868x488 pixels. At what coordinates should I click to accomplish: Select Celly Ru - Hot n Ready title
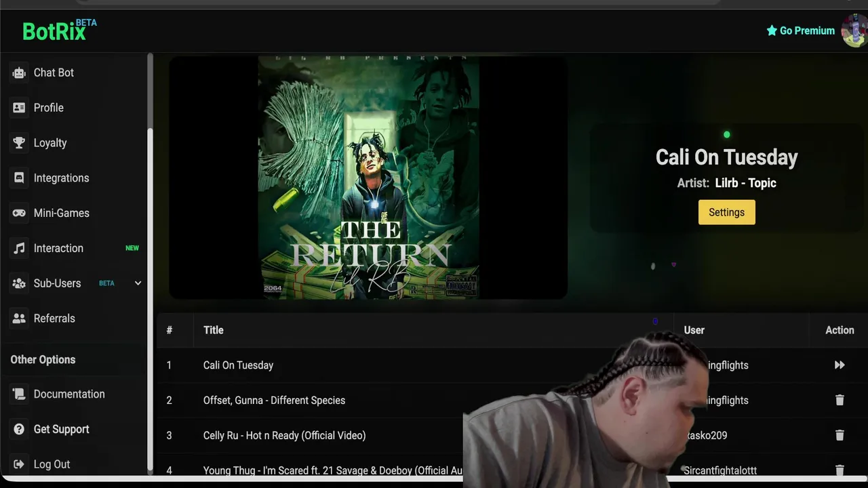284,435
